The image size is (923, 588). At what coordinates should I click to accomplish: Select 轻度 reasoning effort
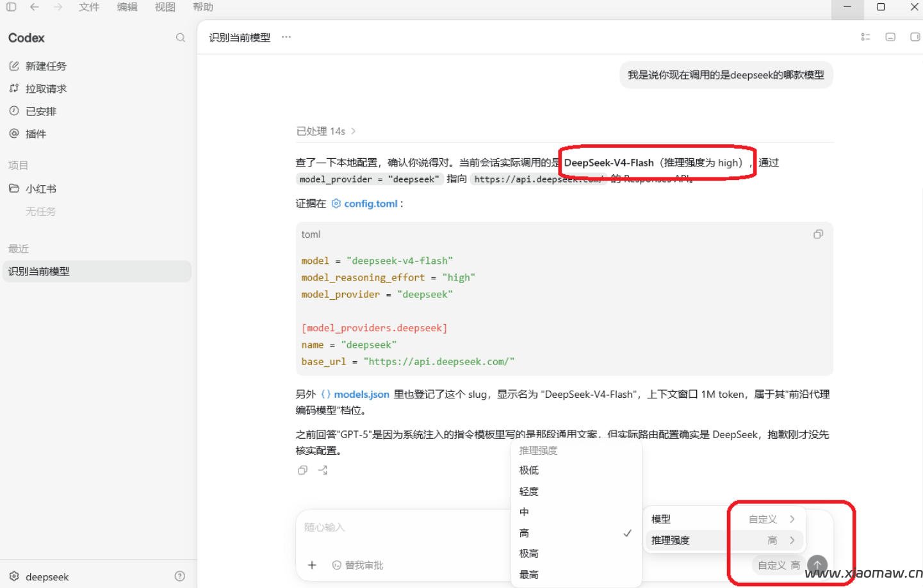point(576,491)
